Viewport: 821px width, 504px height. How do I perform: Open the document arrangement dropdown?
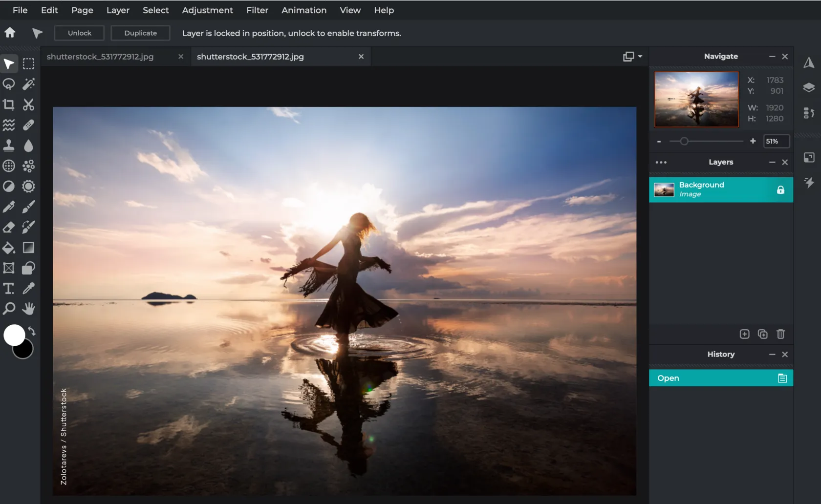point(632,57)
